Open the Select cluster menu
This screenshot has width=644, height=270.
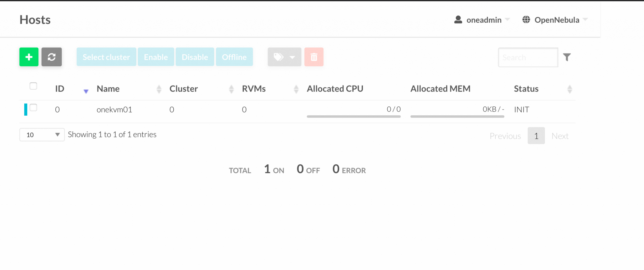[x=106, y=57]
